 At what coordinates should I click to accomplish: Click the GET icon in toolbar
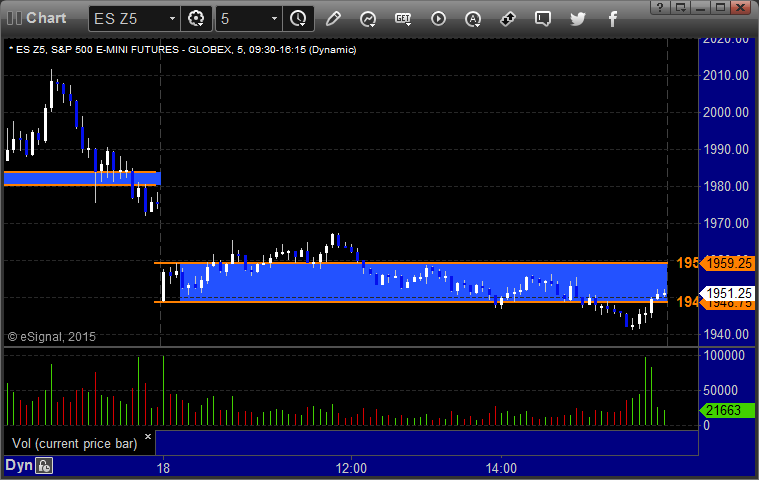point(403,19)
